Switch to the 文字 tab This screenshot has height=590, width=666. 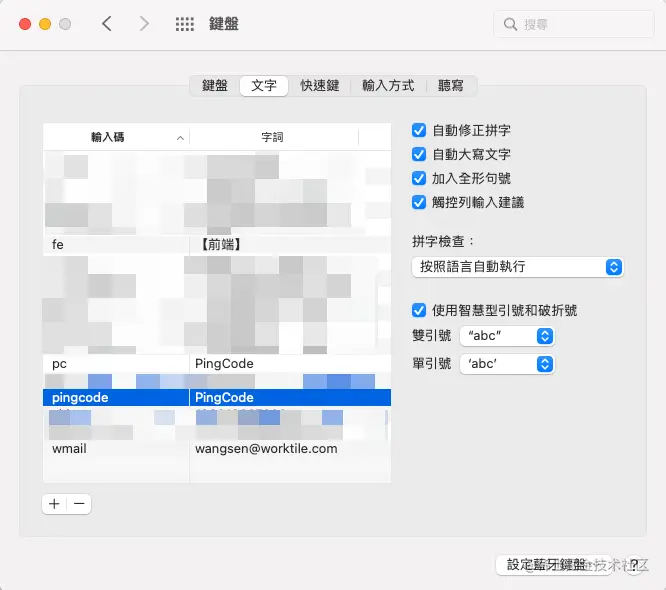(264, 86)
